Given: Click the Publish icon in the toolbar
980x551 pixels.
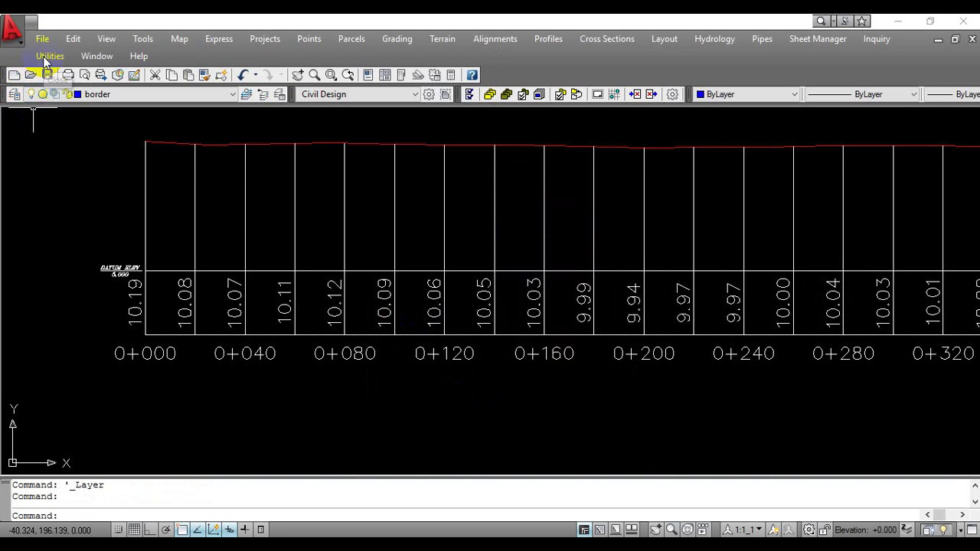Looking at the screenshot, I should point(101,75).
